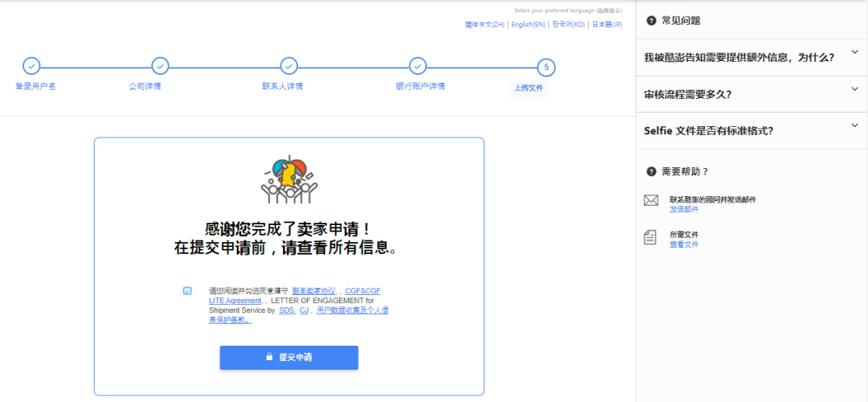Click the 登录用户名 step checkmark circle
Image resolution: width=868 pixels, height=402 pixels.
31,66
